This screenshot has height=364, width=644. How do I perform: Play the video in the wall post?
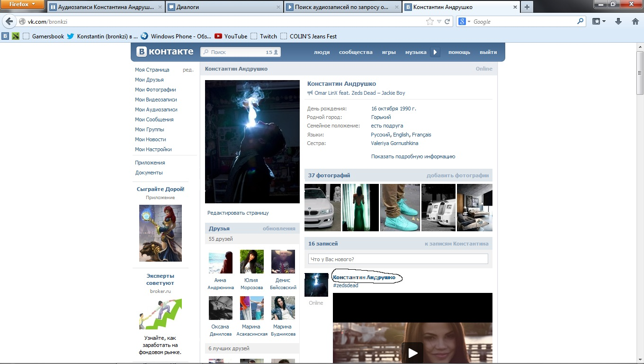point(412,353)
